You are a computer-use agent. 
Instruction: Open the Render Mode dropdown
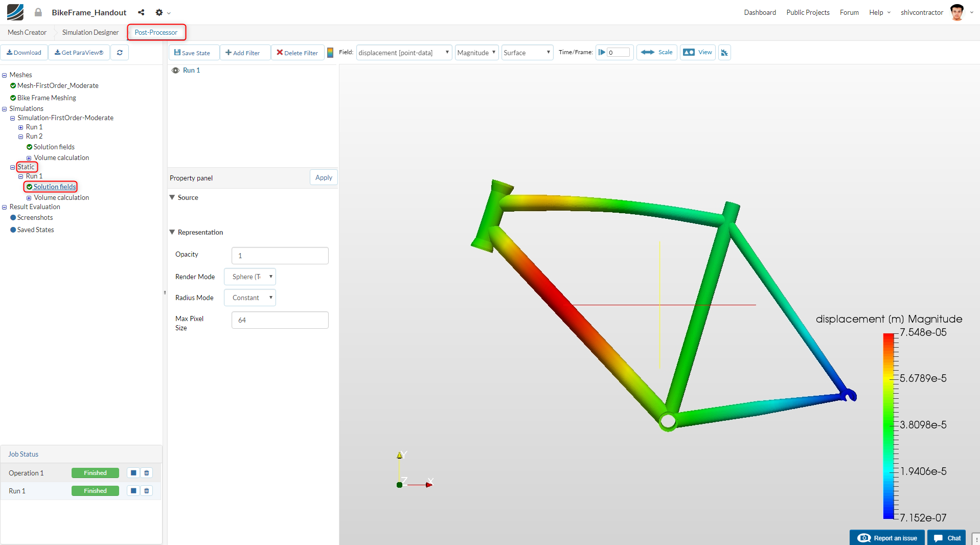[x=249, y=277]
